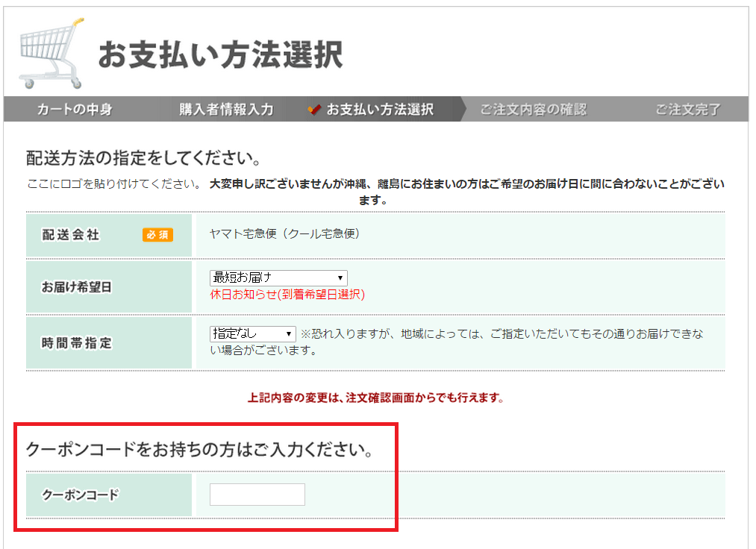The width and height of the screenshot is (756, 549).
Task: Click the arrow on the 時間帯指定 selector
Action: coord(290,333)
